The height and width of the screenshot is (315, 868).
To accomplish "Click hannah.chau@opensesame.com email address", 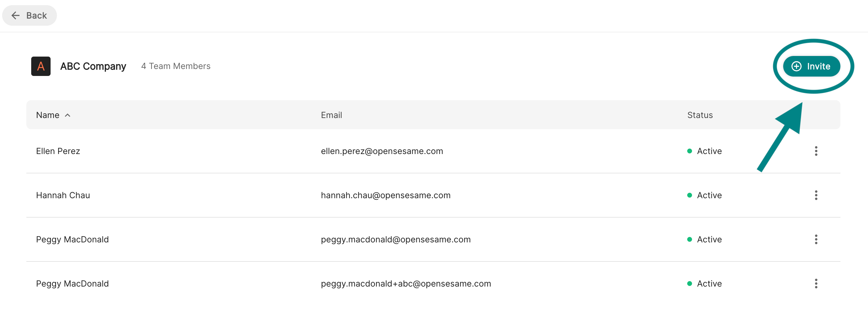I will point(386,195).
